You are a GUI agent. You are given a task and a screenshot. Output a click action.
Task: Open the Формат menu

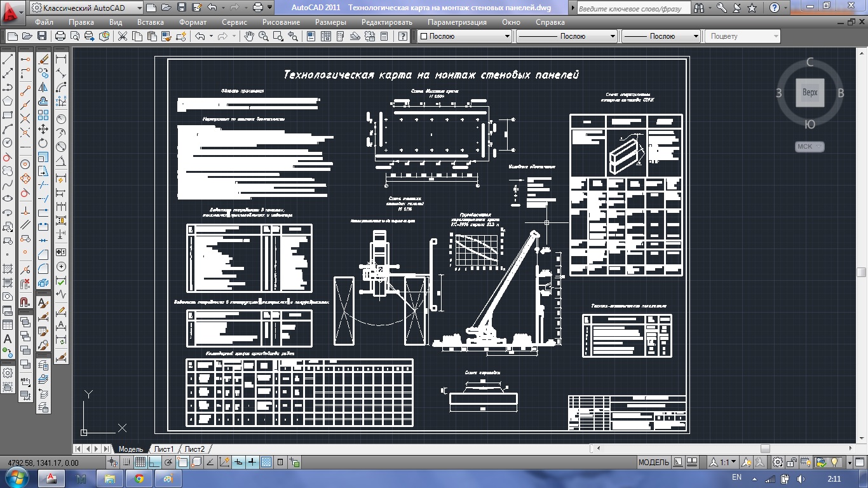click(193, 22)
